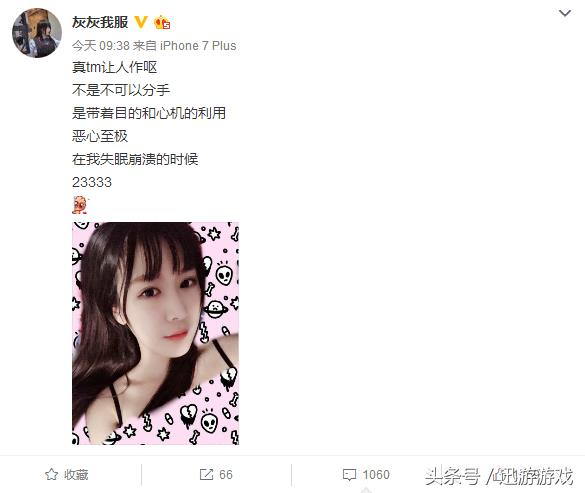
Task: Click the repost share arrow icon
Action: 206,474
